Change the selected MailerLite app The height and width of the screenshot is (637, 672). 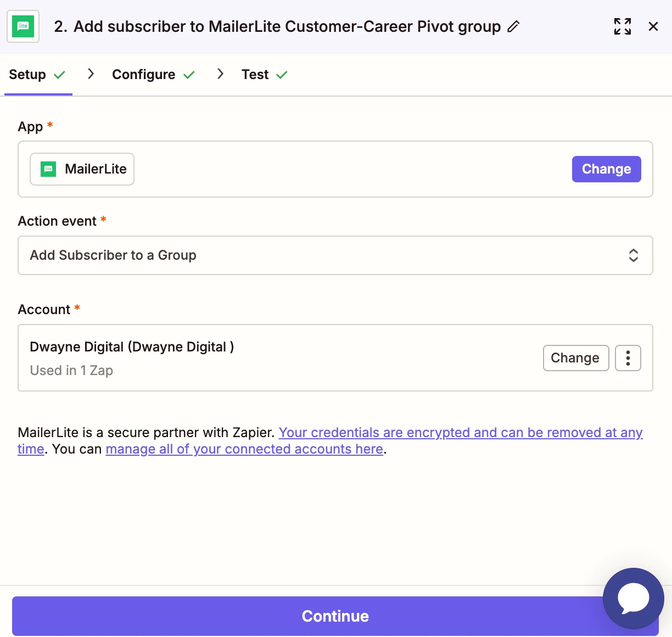pos(607,169)
